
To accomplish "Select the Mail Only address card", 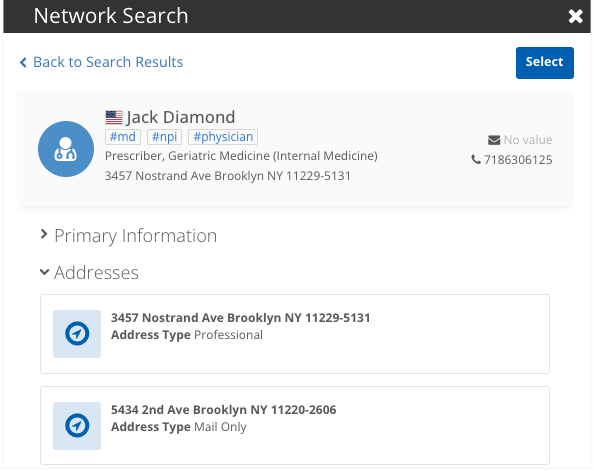I will coord(295,426).
